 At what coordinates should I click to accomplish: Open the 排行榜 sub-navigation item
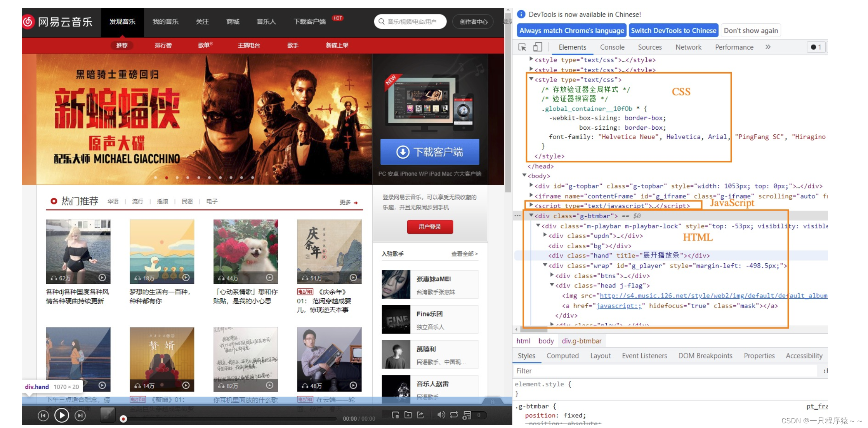[x=163, y=45]
